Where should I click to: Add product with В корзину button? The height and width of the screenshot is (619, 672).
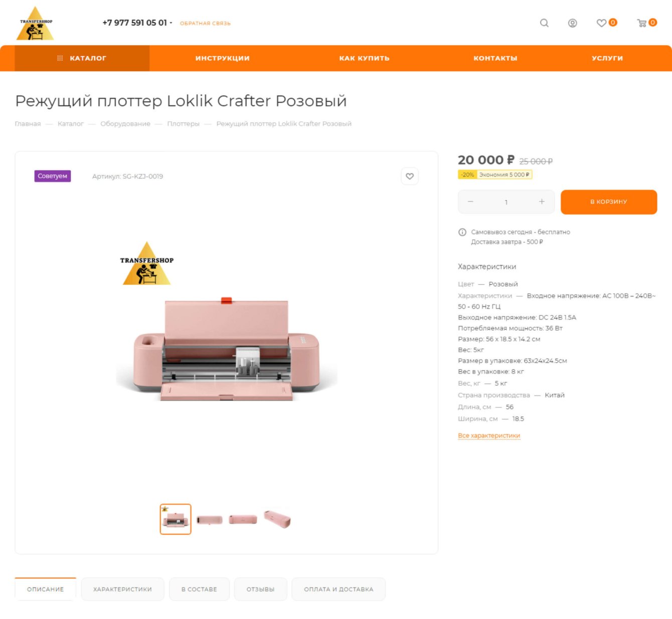[609, 202]
